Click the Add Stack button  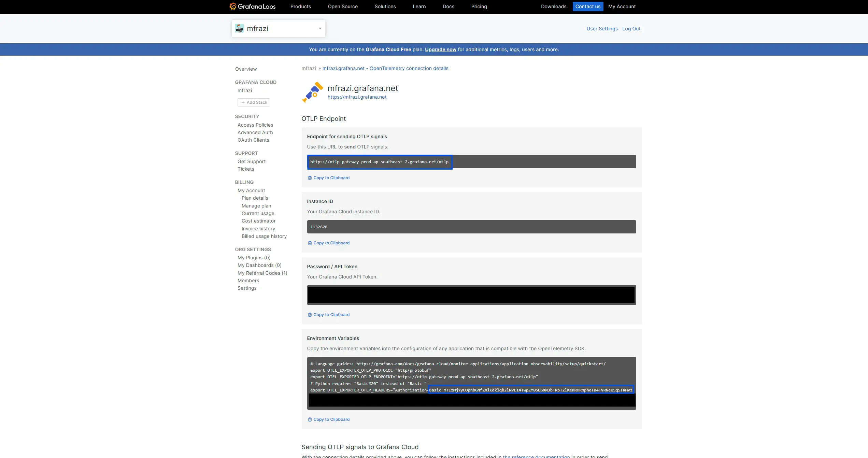click(x=254, y=102)
